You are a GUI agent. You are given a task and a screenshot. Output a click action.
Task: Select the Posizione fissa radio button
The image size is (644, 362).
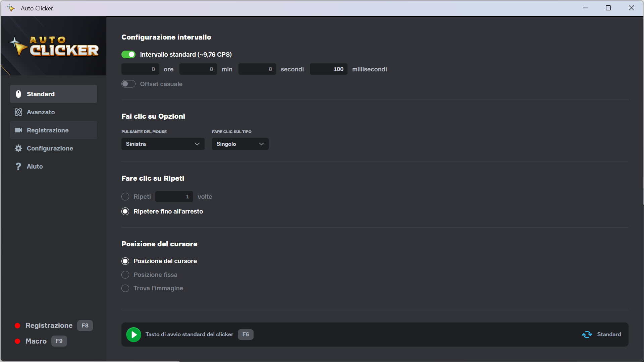pyautogui.click(x=125, y=275)
